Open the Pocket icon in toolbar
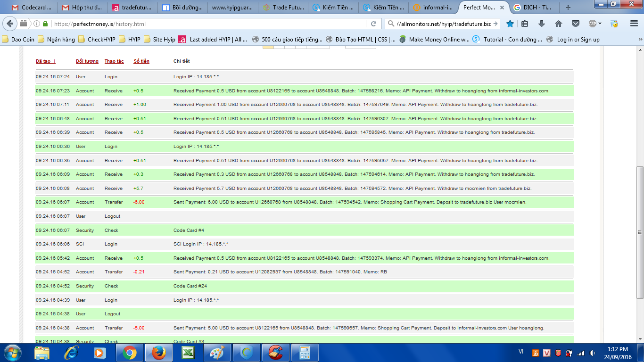 click(x=576, y=24)
